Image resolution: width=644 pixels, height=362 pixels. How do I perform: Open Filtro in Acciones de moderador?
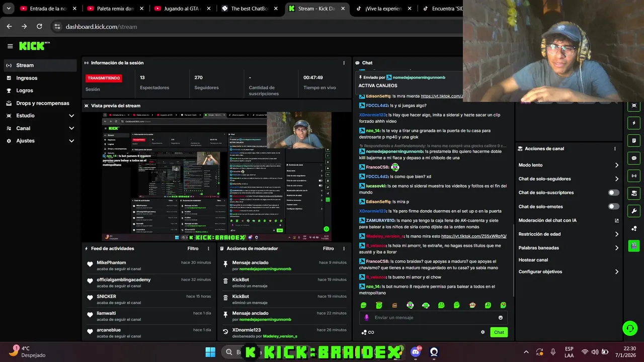click(x=328, y=248)
